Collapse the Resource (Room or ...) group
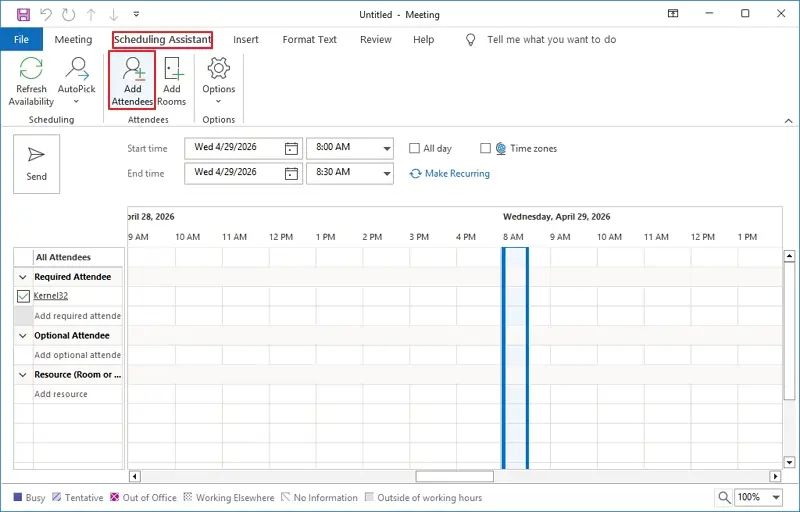Image resolution: width=800 pixels, height=512 pixels. coord(22,375)
